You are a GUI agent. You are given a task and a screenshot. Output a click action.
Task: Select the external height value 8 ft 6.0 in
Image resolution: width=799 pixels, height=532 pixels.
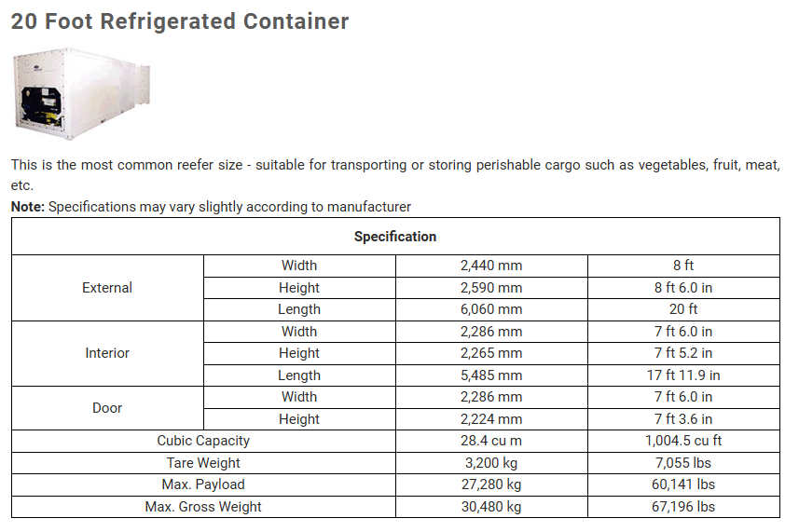tap(682, 288)
